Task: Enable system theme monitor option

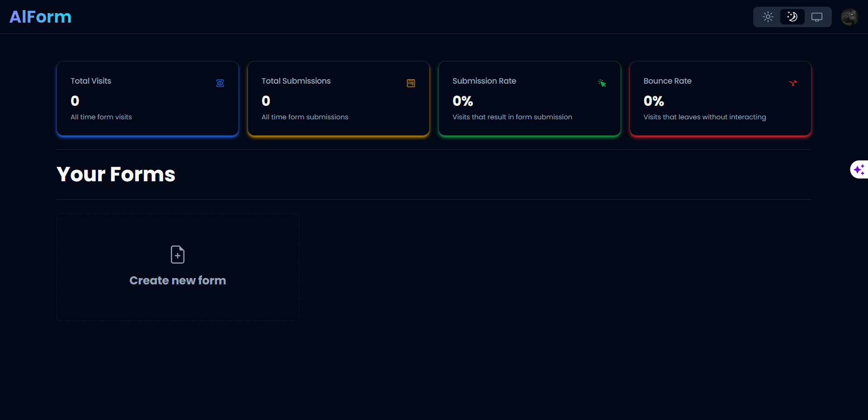Action: click(x=816, y=17)
